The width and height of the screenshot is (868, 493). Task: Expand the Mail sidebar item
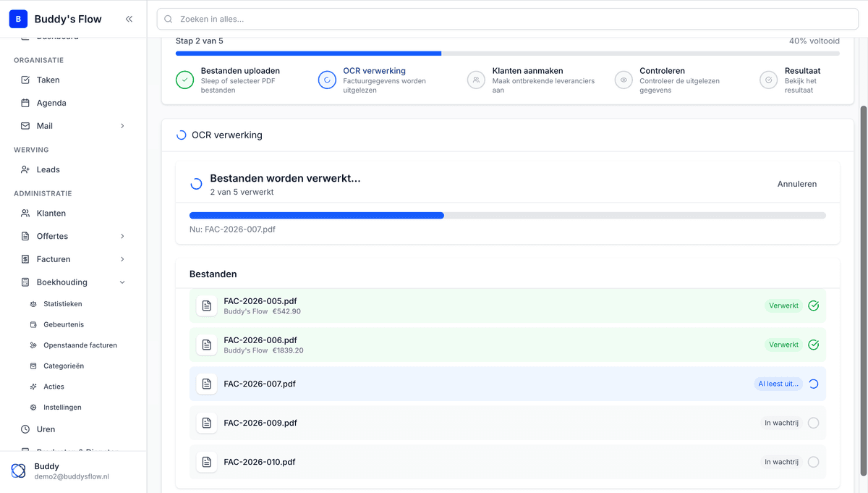click(x=122, y=125)
